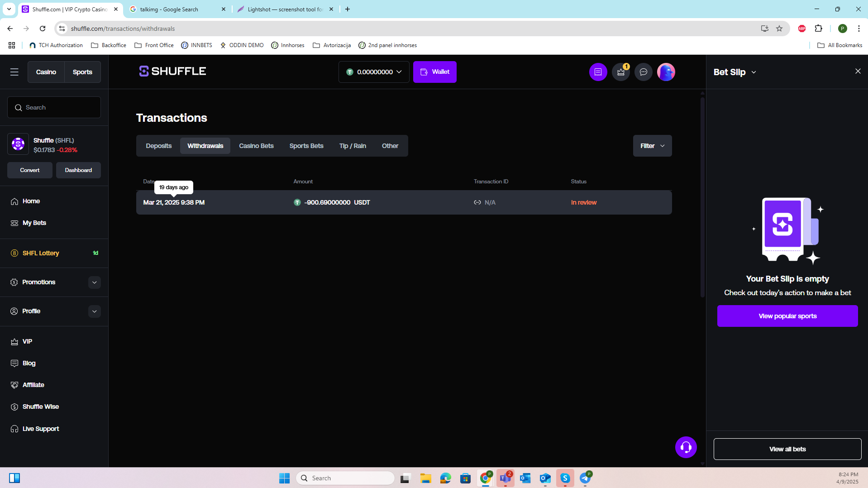This screenshot has width=868, height=488.
Task: Open Telegram from taskbar
Action: [585, 478]
